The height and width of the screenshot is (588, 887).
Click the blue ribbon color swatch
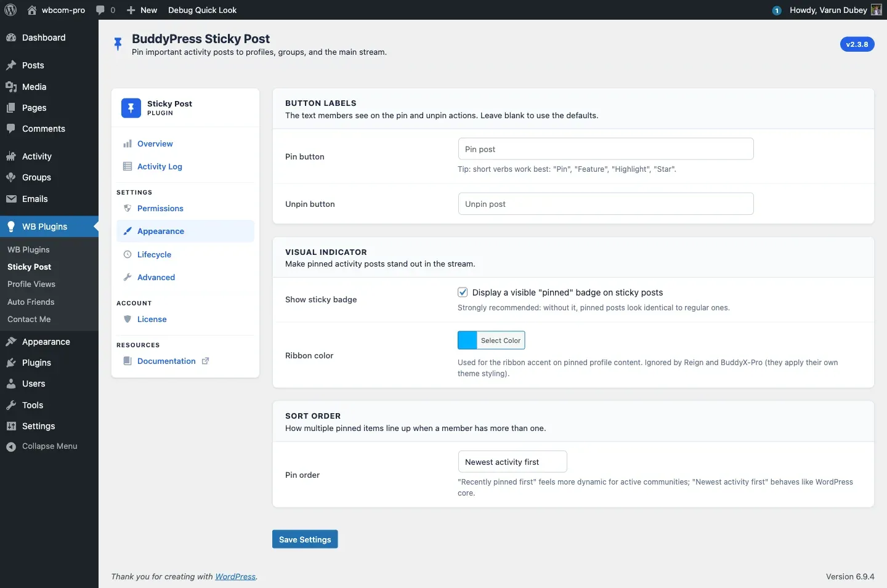468,340
